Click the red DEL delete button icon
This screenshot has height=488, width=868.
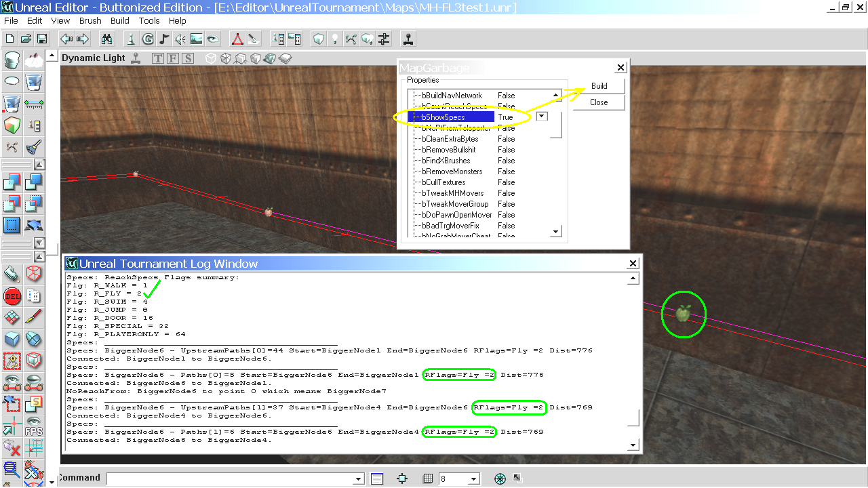coord(12,296)
